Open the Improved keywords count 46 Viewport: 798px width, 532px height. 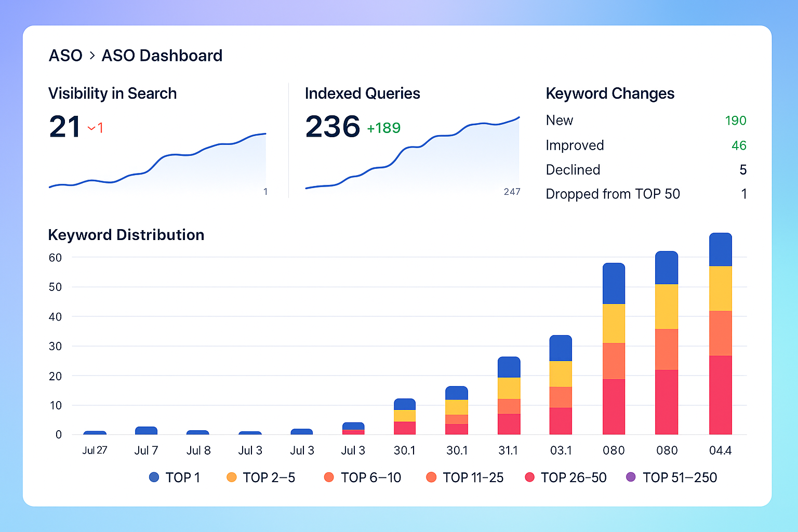coord(738,145)
